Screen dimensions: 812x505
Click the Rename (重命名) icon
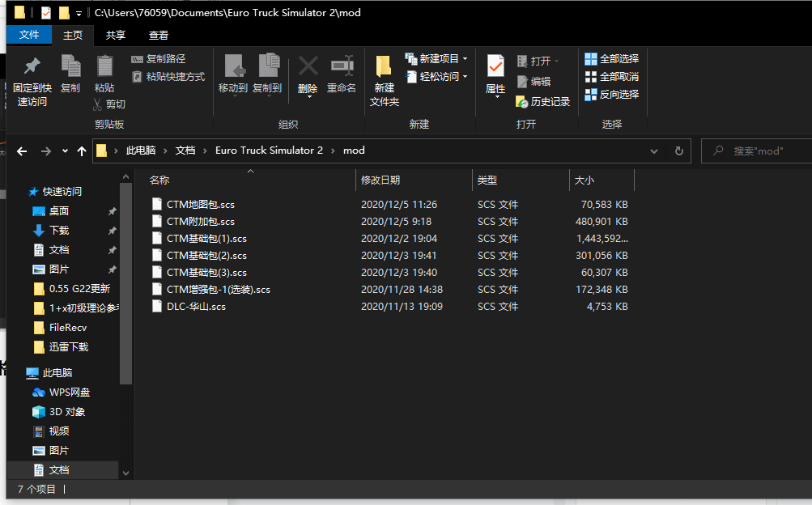tap(342, 66)
